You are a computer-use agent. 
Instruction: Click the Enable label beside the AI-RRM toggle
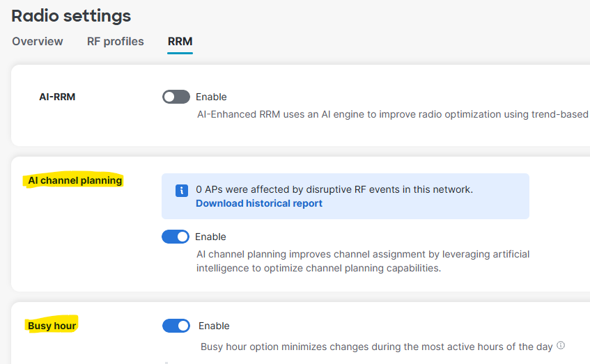tap(211, 97)
